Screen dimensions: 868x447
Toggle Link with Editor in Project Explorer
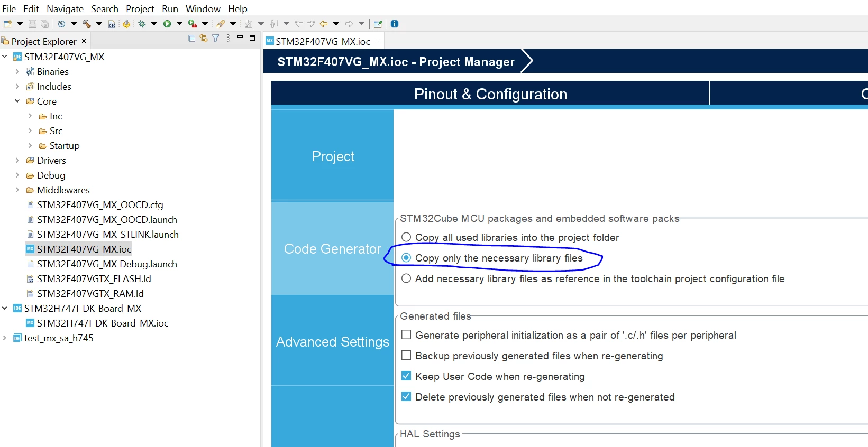[203, 39]
